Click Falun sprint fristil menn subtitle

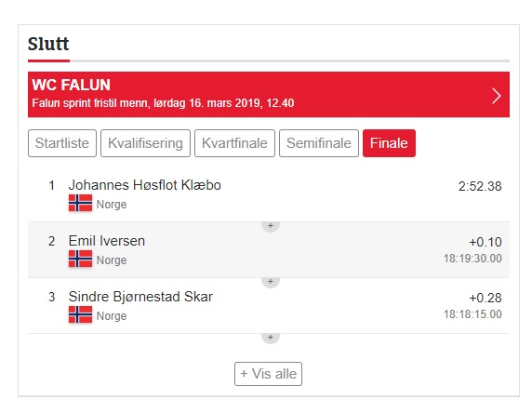click(x=163, y=103)
